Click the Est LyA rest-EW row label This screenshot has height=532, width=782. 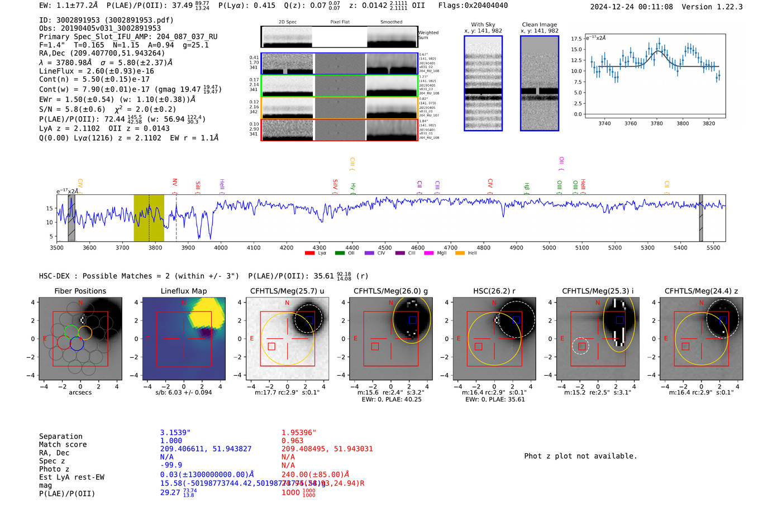tap(71, 477)
